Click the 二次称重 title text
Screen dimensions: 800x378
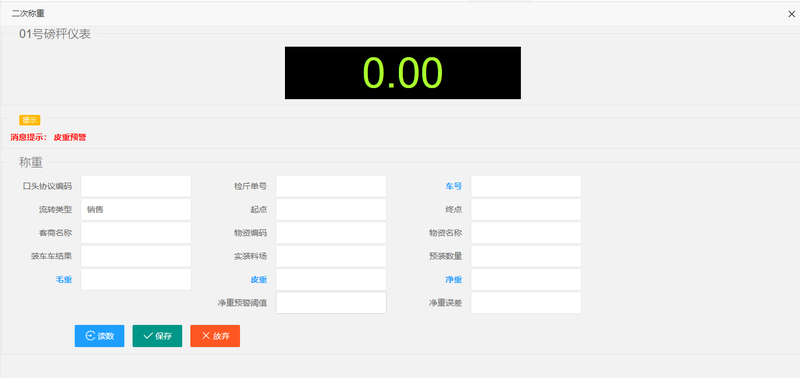tap(28, 14)
